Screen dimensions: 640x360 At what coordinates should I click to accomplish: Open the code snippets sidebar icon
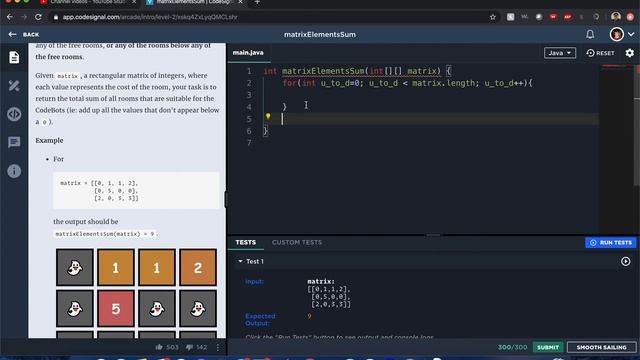[14, 114]
